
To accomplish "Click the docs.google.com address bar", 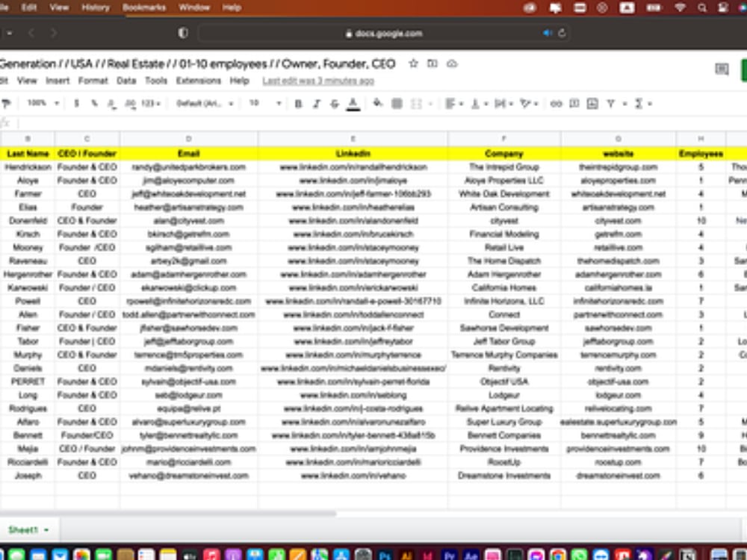I will pyautogui.click(x=383, y=34).
